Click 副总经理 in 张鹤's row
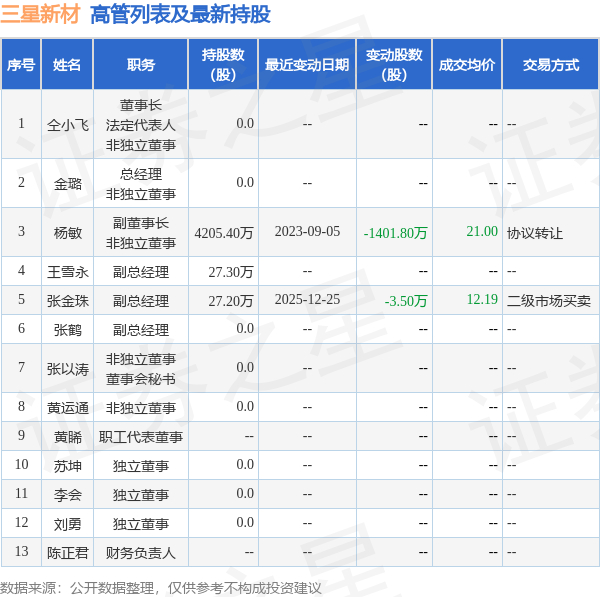The height and width of the screenshot is (597, 600). (140, 330)
